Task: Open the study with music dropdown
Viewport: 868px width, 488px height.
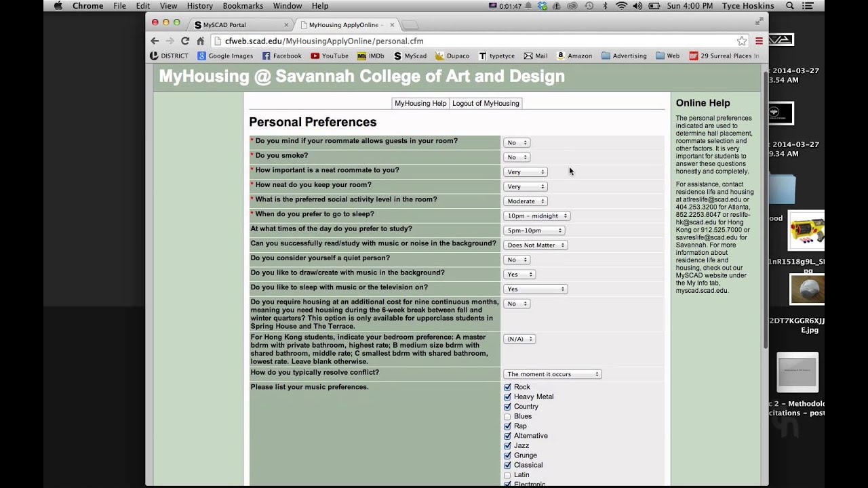Action: click(535, 245)
